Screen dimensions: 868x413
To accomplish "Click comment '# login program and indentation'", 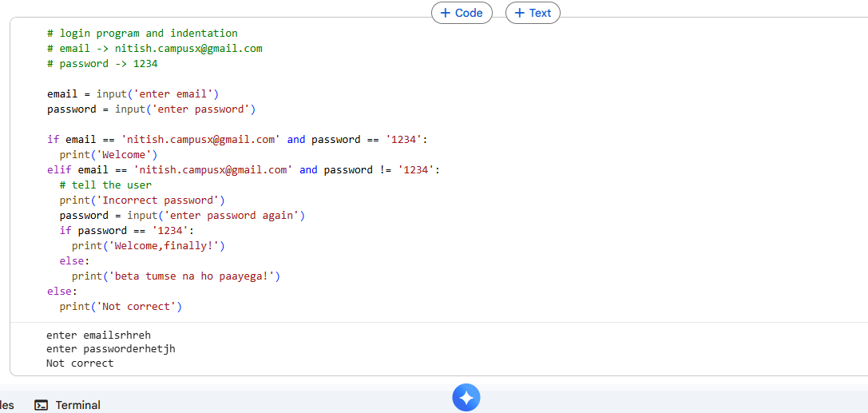I will click(x=142, y=34).
